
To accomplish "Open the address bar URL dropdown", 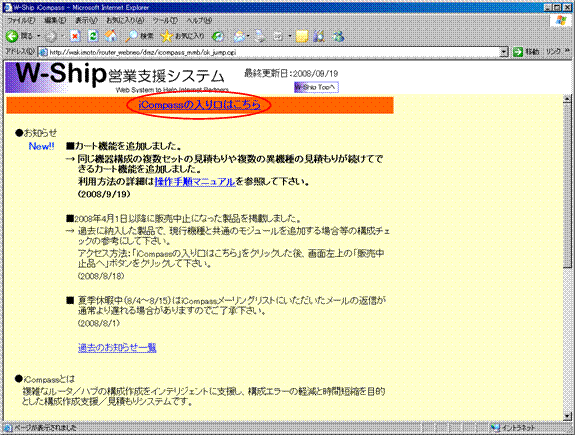I will tap(504, 52).
